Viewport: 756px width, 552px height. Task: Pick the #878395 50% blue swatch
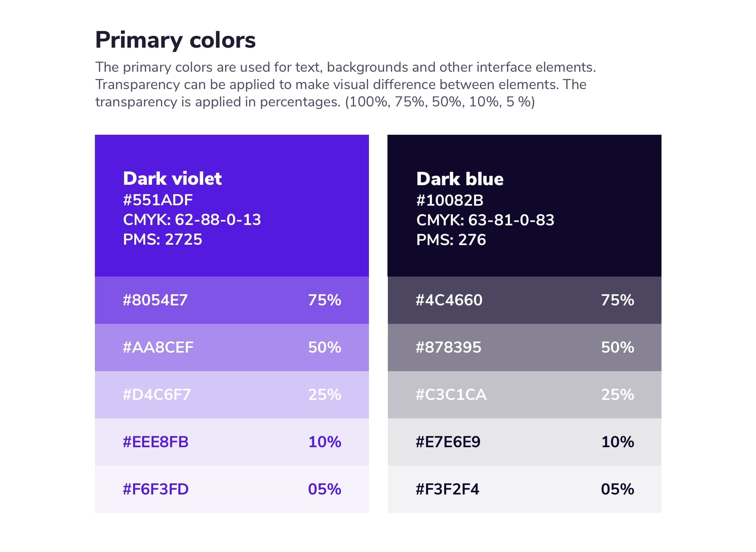(524, 348)
